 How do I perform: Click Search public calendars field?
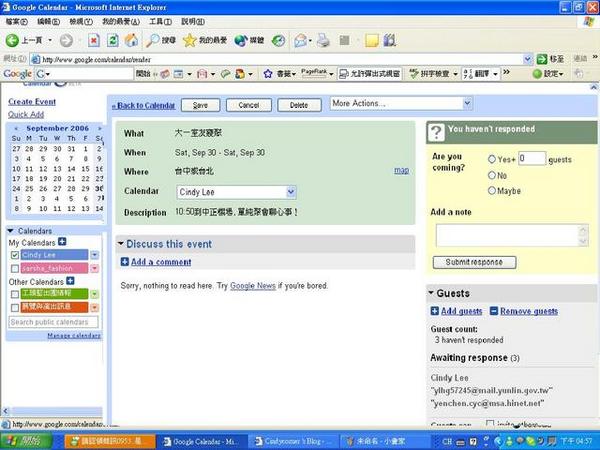[x=53, y=322]
